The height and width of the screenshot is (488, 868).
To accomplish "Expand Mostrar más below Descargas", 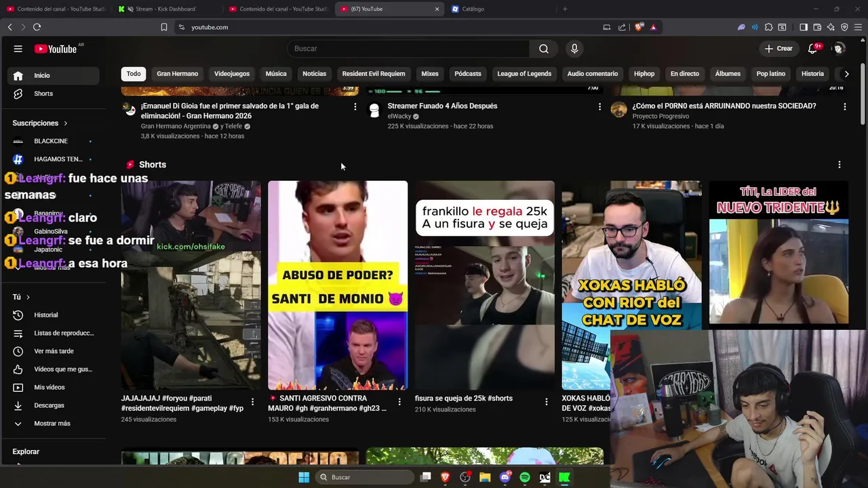I will click(53, 424).
